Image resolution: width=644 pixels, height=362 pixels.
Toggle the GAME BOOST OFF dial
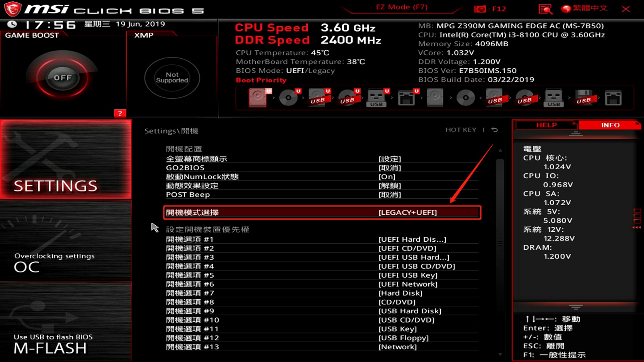pyautogui.click(x=62, y=78)
